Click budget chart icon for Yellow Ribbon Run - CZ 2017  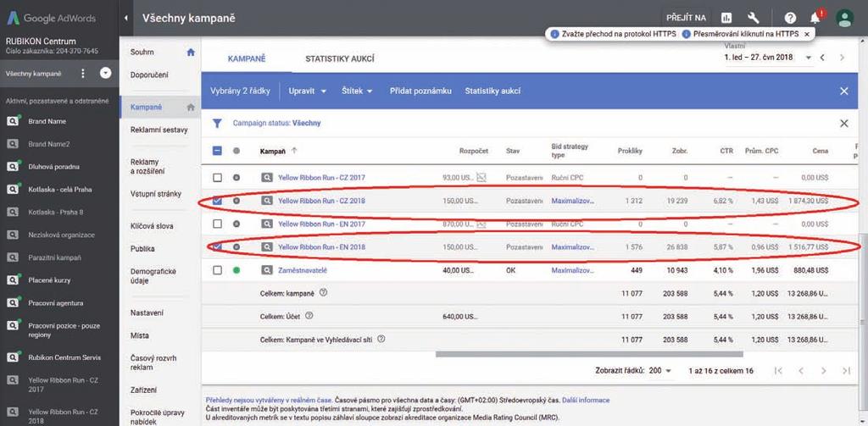pos(481,178)
